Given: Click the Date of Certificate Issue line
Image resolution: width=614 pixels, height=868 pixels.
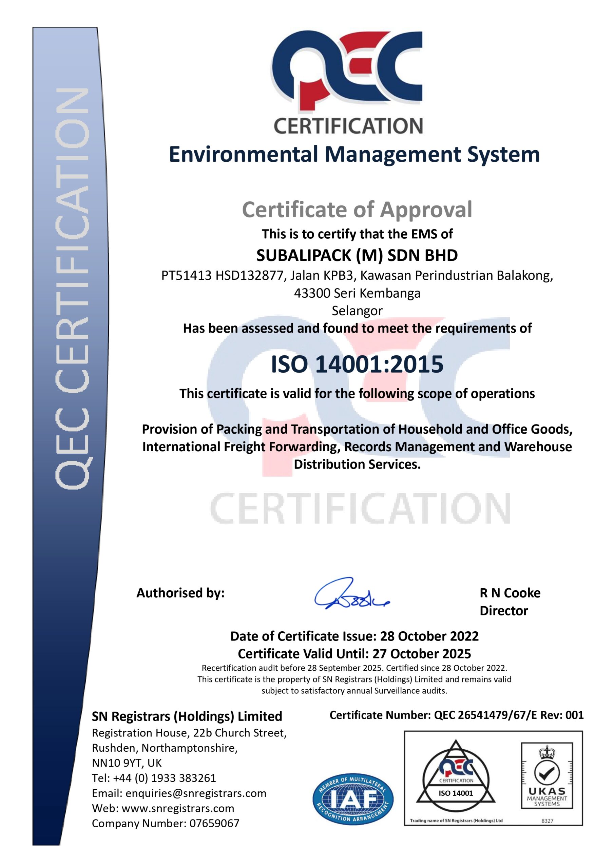Looking at the screenshot, I should pos(354,636).
